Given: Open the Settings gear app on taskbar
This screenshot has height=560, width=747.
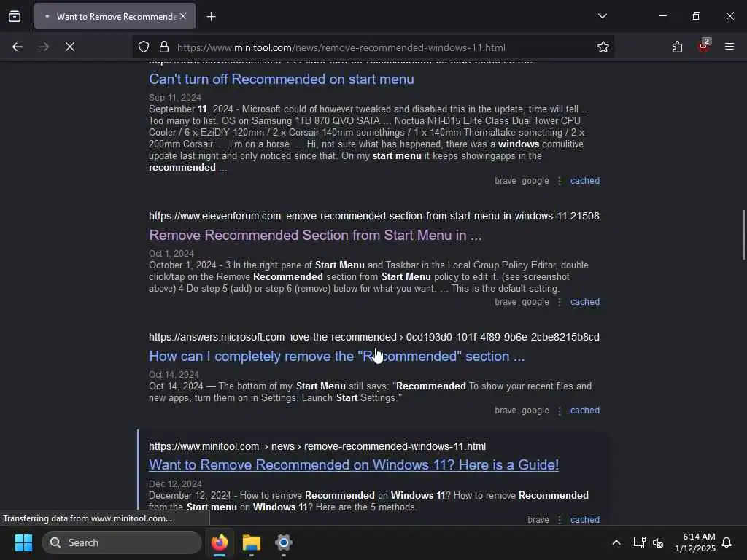Looking at the screenshot, I should 284,542.
